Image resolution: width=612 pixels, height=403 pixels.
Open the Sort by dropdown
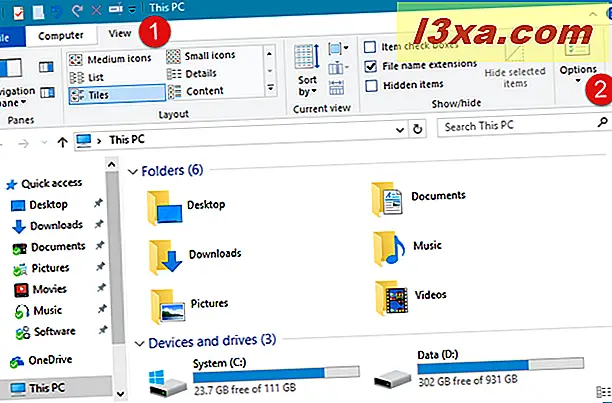click(307, 71)
